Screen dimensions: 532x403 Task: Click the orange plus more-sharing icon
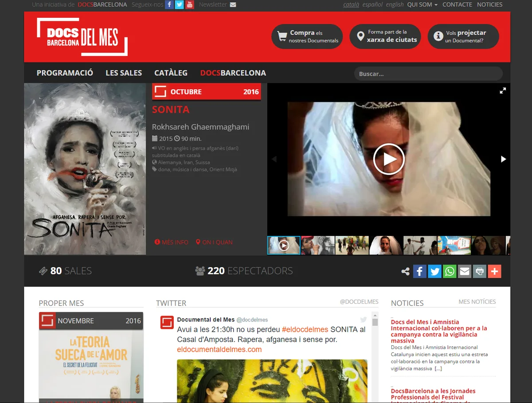pyautogui.click(x=494, y=271)
